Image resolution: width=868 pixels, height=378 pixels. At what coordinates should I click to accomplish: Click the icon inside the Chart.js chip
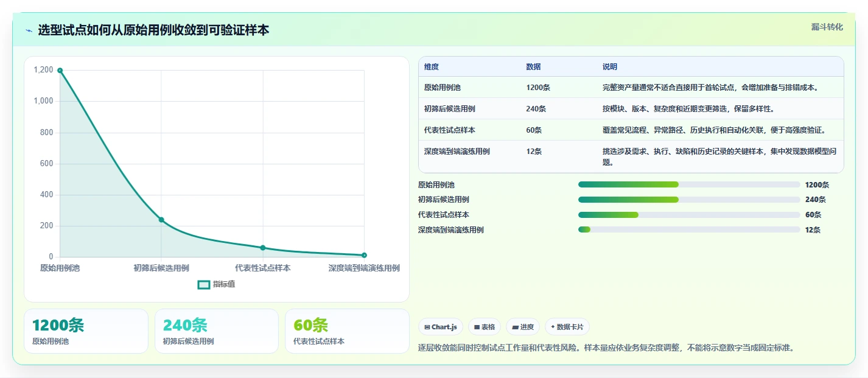(427, 327)
